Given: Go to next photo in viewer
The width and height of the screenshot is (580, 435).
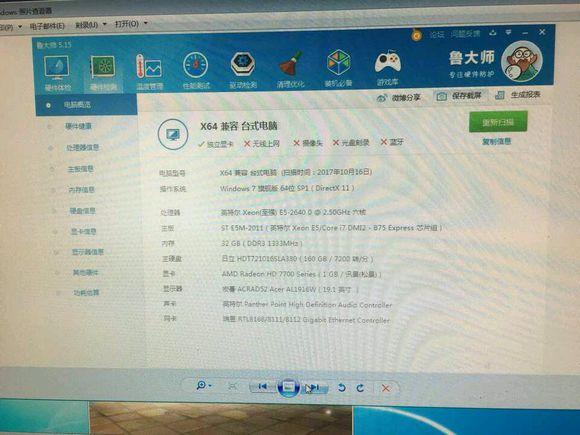Looking at the screenshot, I should (x=313, y=387).
